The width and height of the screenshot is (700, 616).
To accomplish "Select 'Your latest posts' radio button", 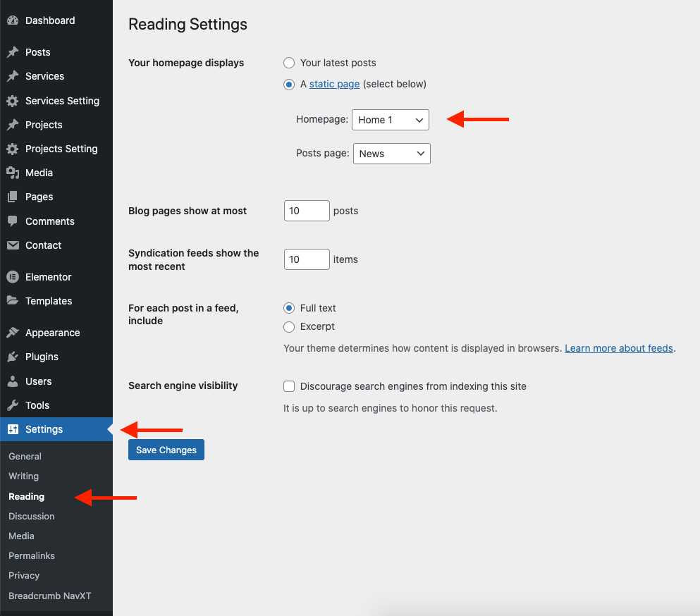I will click(x=289, y=63).
